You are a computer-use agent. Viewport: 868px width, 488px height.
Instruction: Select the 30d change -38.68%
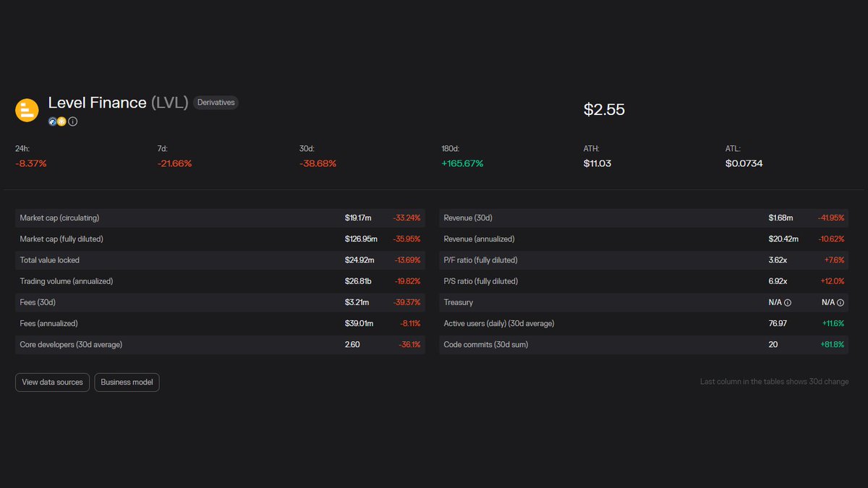[318, 163]
